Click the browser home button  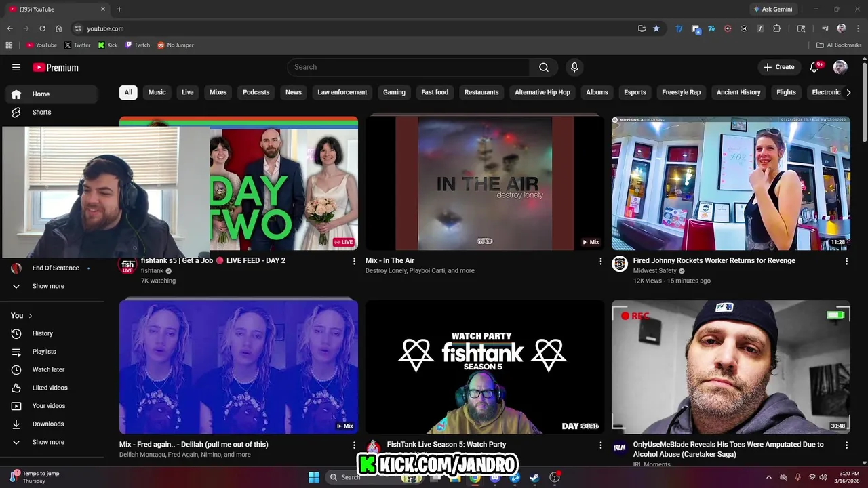coord(58,28)
